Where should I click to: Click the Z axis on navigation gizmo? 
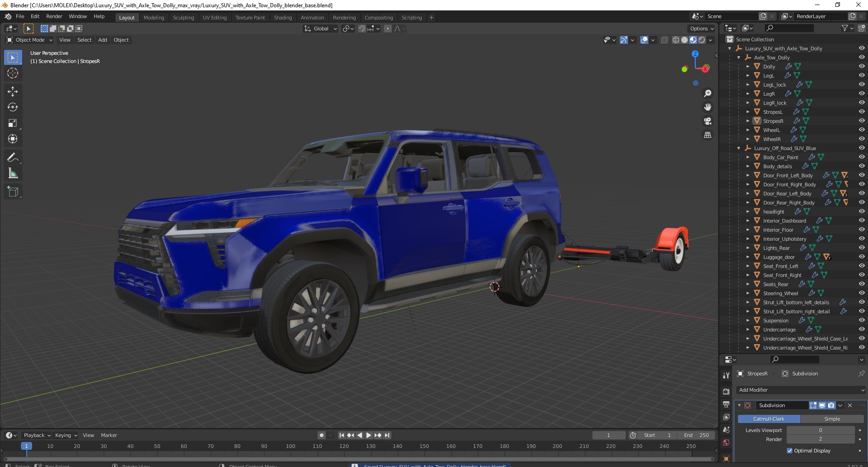coord(695,54)
